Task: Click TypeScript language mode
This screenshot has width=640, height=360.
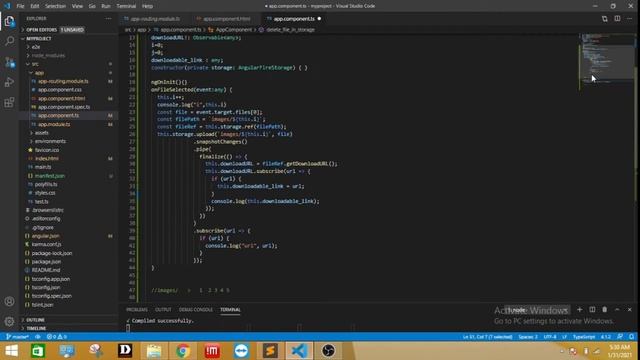Action: (x=584, y=337)
